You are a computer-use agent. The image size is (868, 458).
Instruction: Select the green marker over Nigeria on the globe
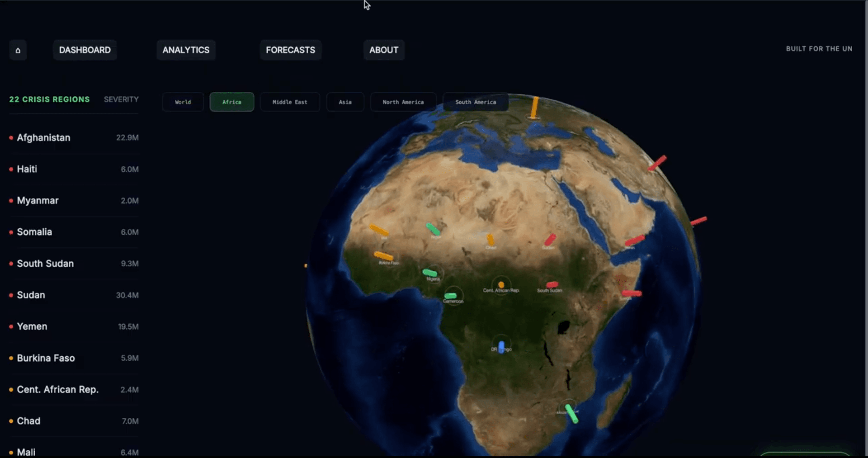pyautogui.click(x=430, y=273)
